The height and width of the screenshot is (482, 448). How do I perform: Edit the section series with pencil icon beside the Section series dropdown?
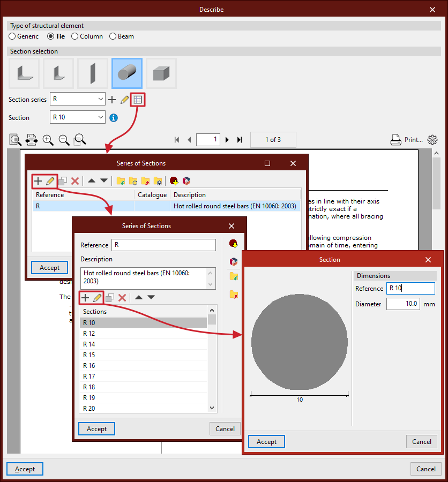tap(125, 100)
